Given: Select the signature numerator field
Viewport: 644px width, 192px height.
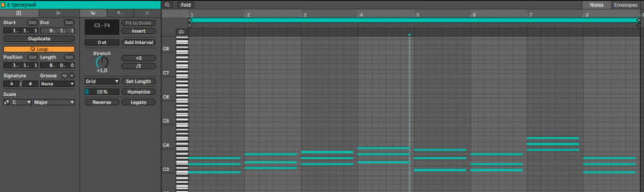Looking at the screenshot, I should point(11,84).
